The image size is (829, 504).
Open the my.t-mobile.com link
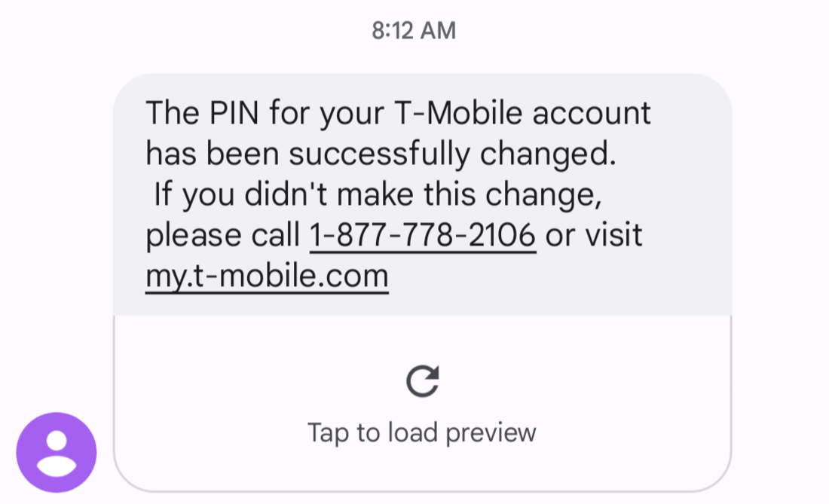click(x=267, y=276)
